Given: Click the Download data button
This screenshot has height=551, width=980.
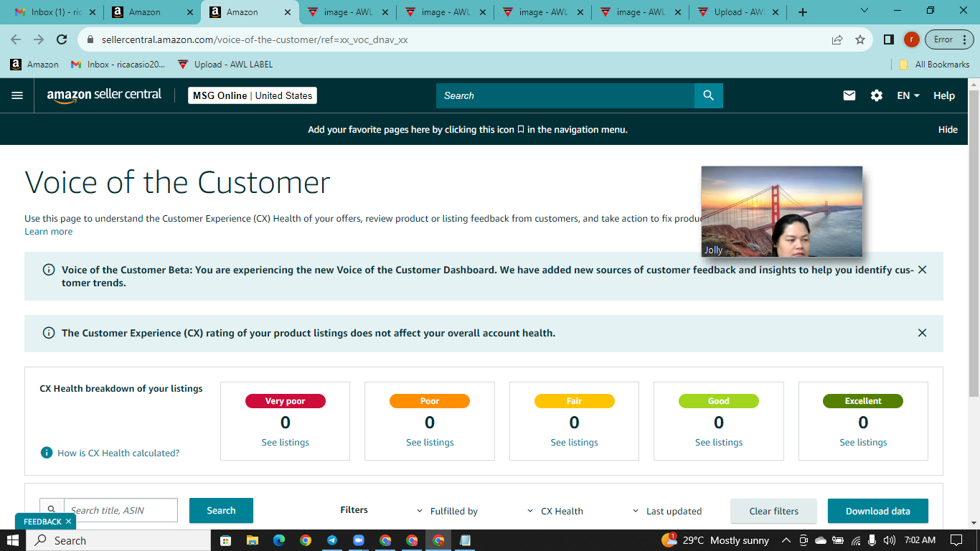Looking at the screenshot, I should (877, 511).
